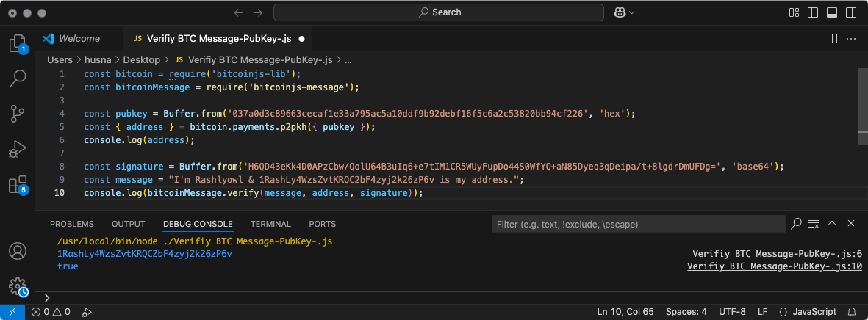Open the Search view in activity bar
This screenshot has height=320, width=868.
18,79
